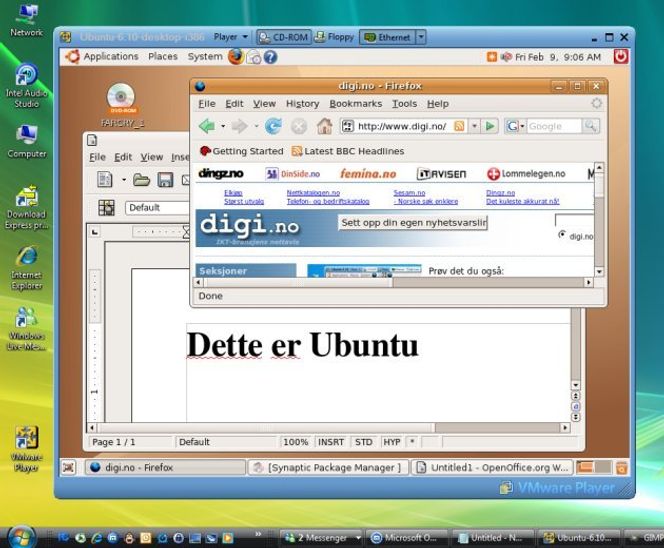Open the dropdown arrow next to Ethernet
This screenshot has height=548, width=664.
pyautogui.click(x=421, y=37)
